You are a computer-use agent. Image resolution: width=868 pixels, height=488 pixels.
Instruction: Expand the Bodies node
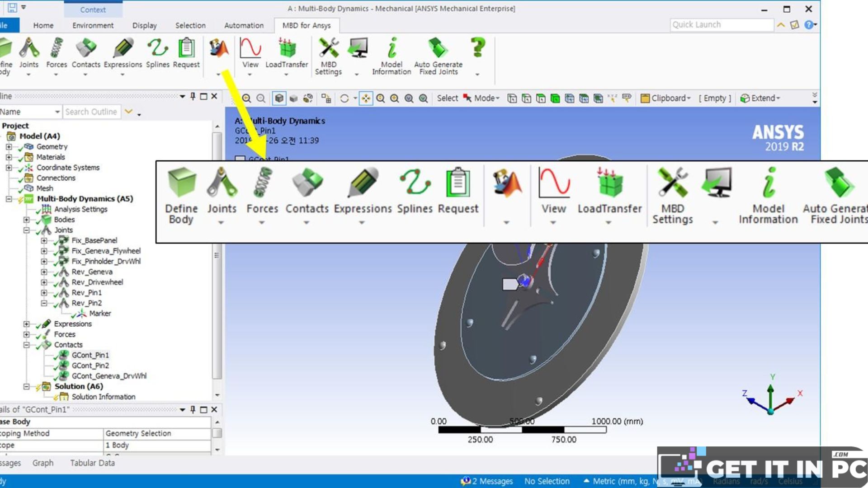pyautogui.click(x=26, y=220)
